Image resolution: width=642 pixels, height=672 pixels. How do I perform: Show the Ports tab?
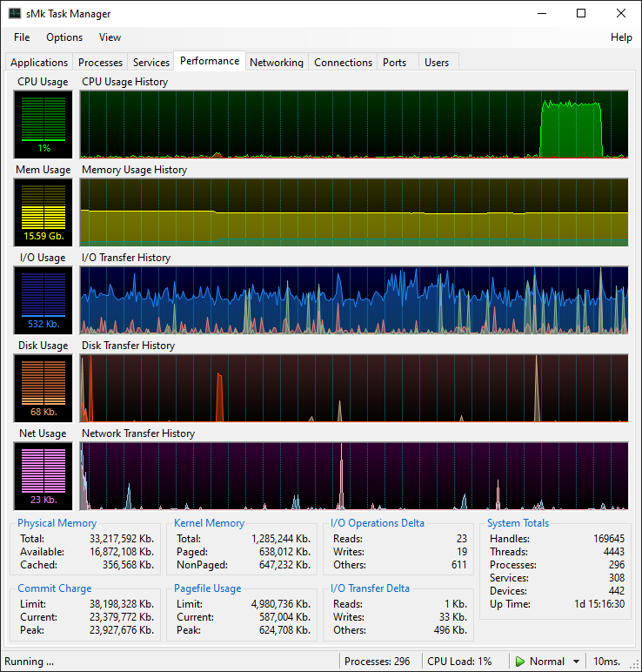pyautogui.click(x=394, y=63)
